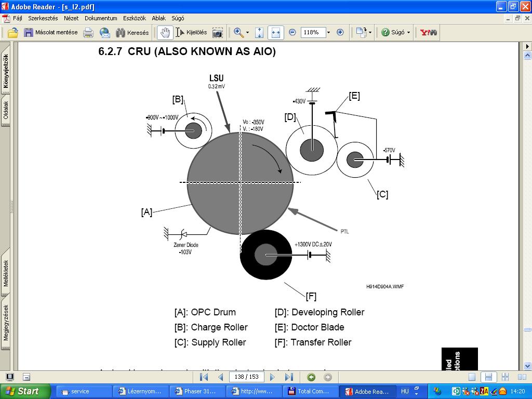
Task: Click the Yahoo search toolbar icon
Action: (428, 33)
